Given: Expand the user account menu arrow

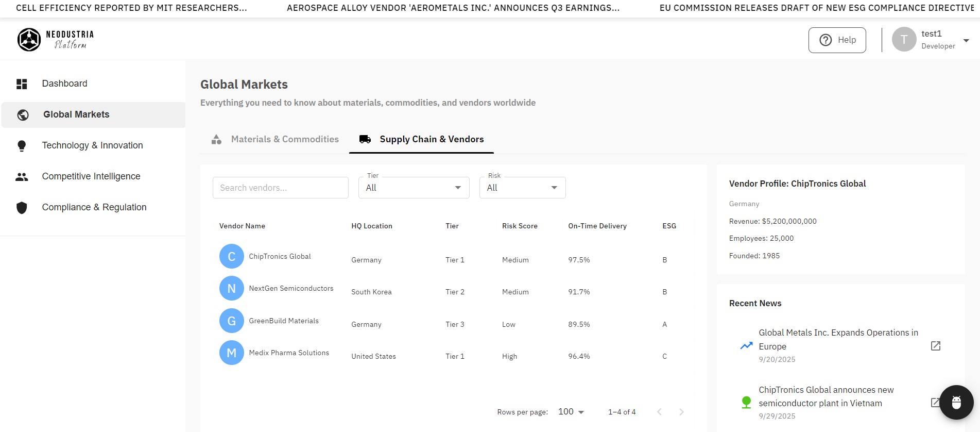Looking at the screenshot, I should pyautogui.click(x=966, y=40).
